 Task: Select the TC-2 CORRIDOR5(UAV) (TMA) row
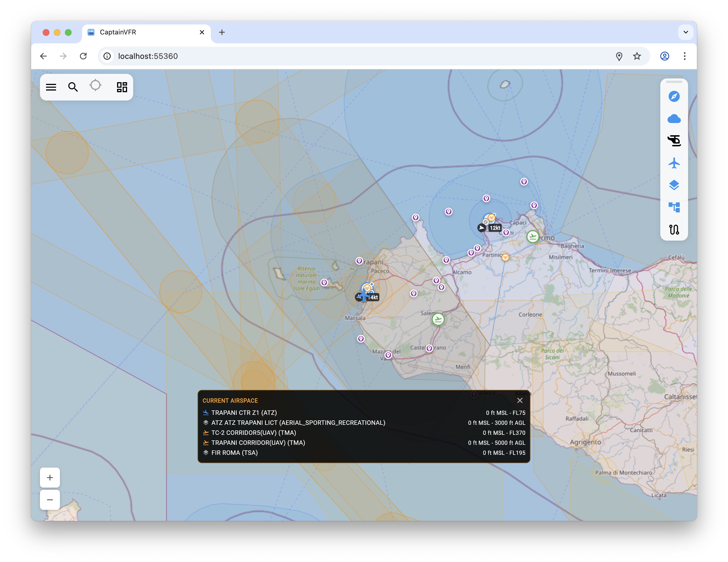tap(364, 433)
